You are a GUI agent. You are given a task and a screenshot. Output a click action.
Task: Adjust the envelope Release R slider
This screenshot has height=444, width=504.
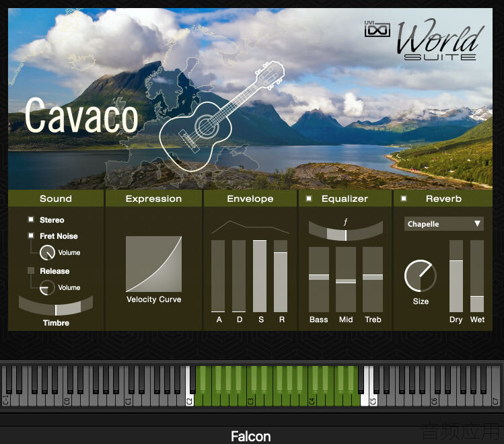point(281,276)
